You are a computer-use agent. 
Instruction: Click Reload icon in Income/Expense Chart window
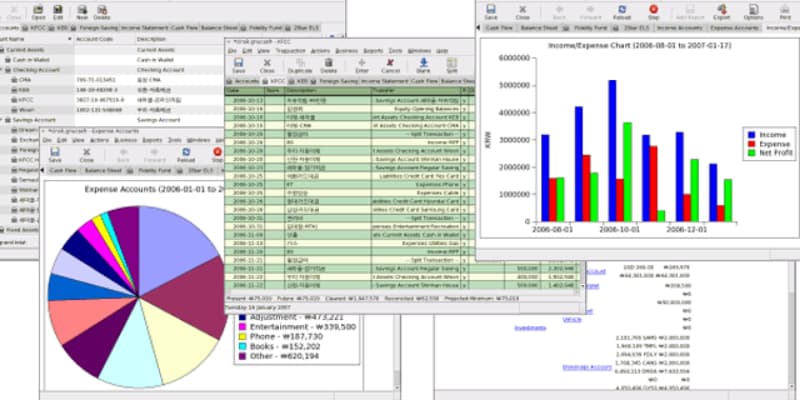click(x=622, y=12)
